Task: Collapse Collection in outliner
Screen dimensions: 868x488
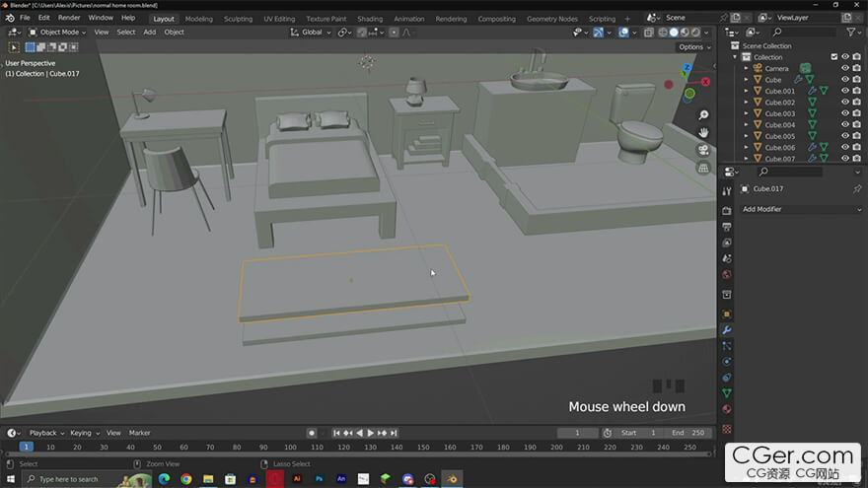Action: point(735,57)
